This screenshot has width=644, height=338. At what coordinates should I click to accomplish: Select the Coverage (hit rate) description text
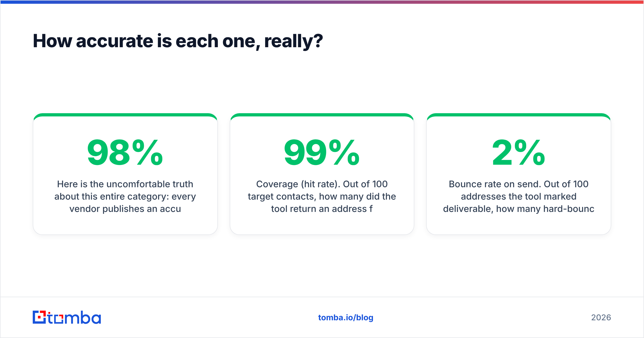322,196
